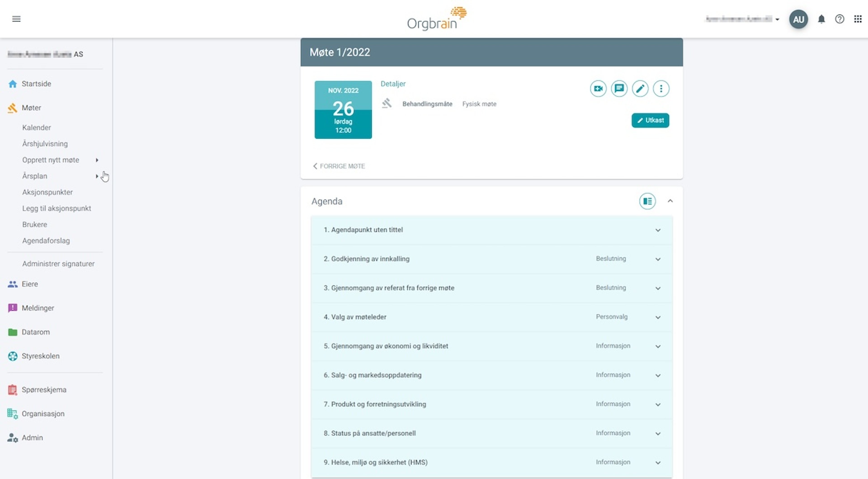
Task: Edit meeting using the pencil icon
Action: [x=640, y=89]
